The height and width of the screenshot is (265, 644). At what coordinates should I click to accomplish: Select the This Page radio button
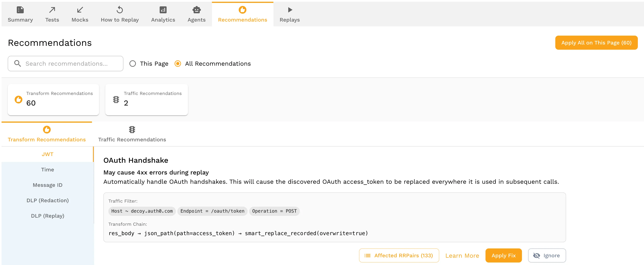[132, 64]
